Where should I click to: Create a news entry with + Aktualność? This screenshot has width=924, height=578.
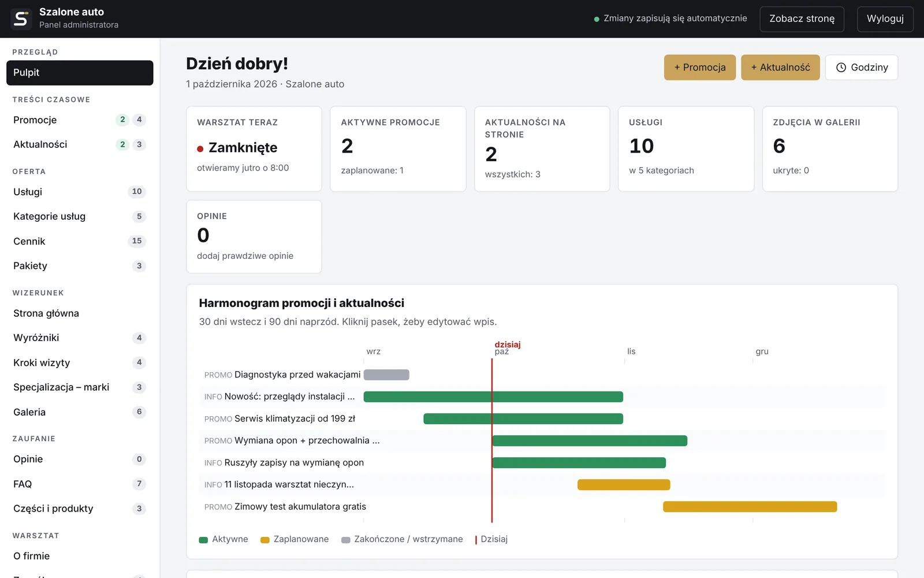(780, 68)
